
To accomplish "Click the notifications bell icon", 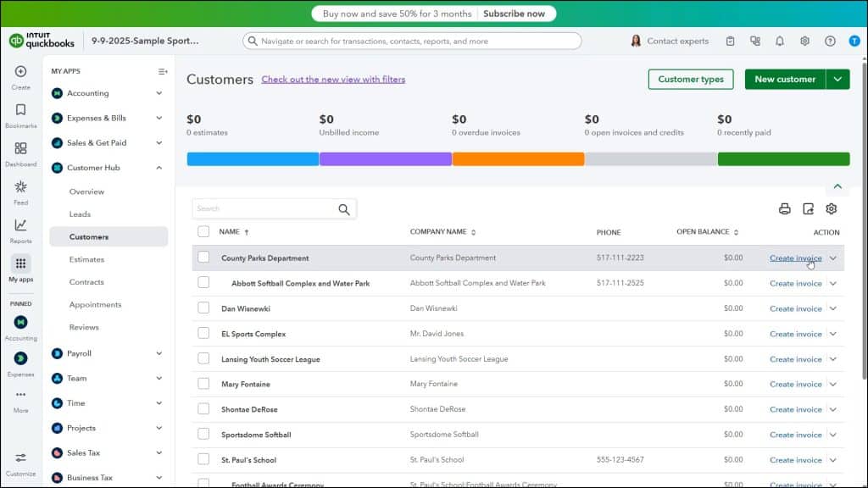I will tap(780, 41).
